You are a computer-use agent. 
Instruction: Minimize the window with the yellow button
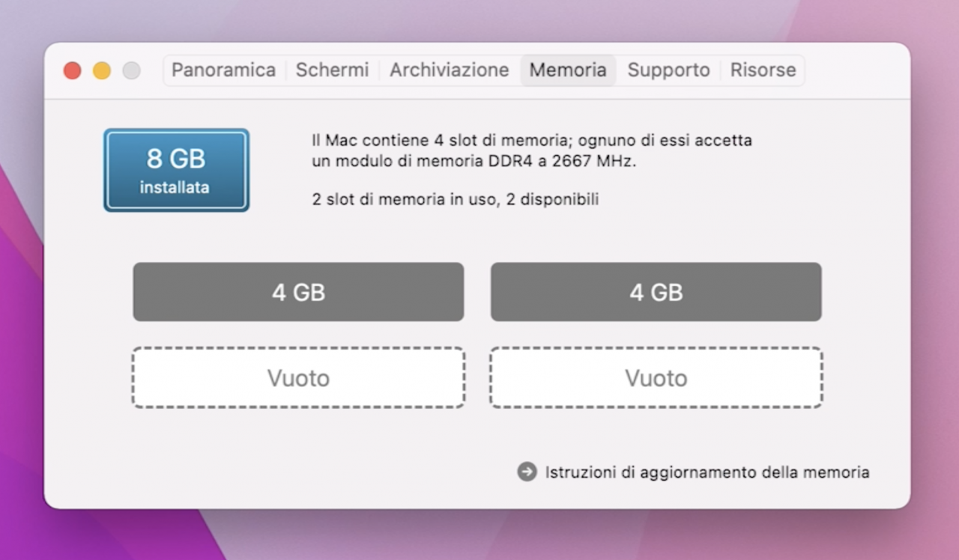(x=102, y=70)
